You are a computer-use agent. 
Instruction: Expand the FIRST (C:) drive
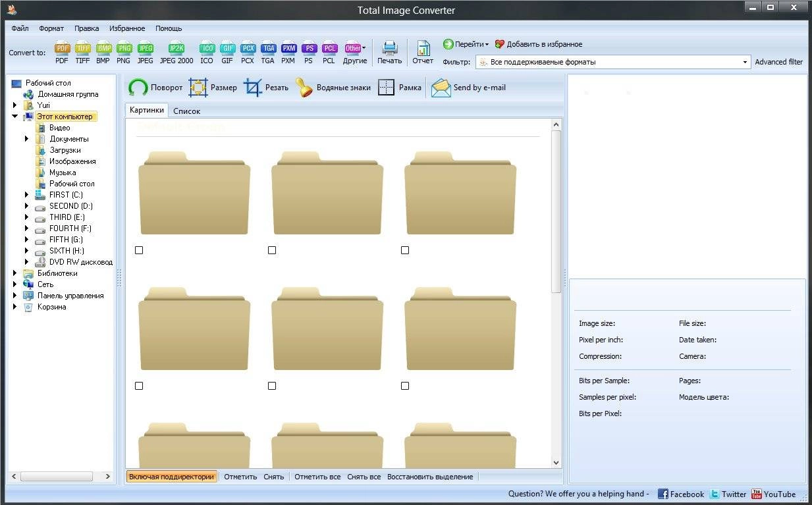(27, 195)
